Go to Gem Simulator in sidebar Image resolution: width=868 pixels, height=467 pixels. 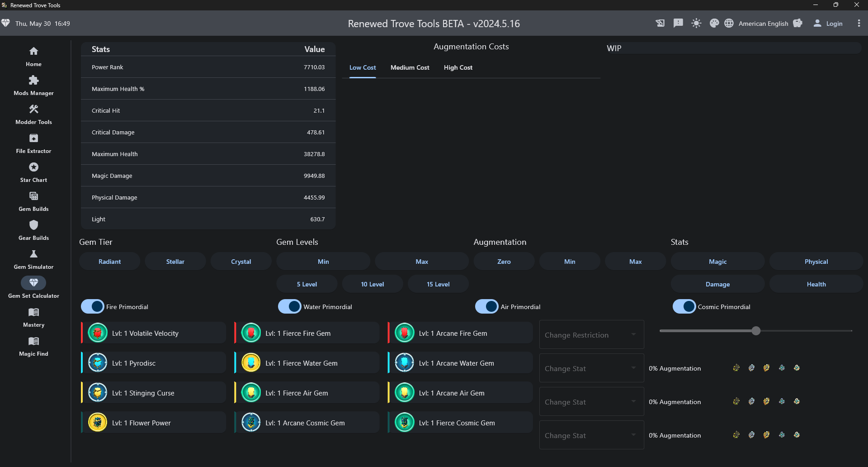click(x=33, y=255)
